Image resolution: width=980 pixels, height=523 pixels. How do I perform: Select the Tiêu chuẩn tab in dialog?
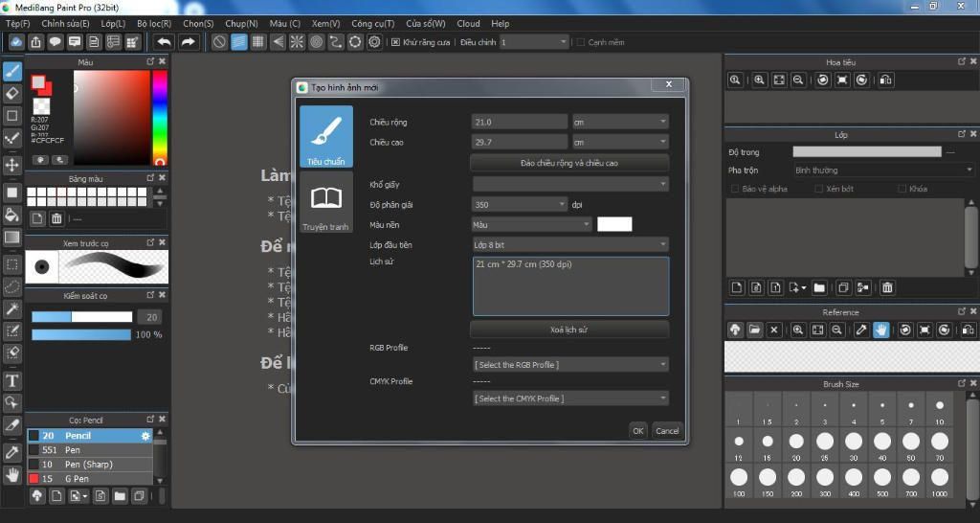pos(325,136)
